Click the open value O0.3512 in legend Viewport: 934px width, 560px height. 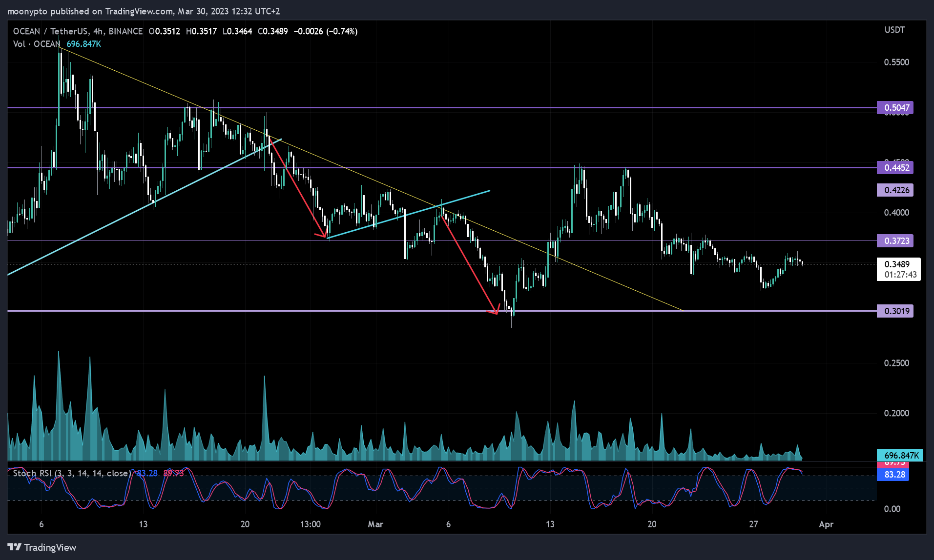[164, 31]
